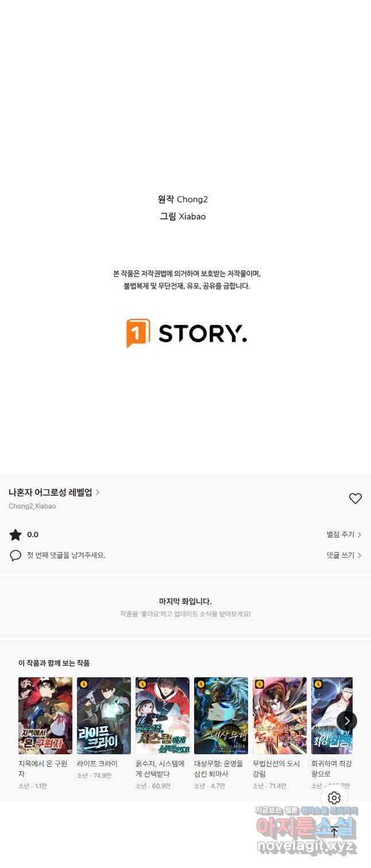Advance the recommendations carousel with right arrow
The height and width of the screenshot is (868, 371).
click(x=346, y=720)
